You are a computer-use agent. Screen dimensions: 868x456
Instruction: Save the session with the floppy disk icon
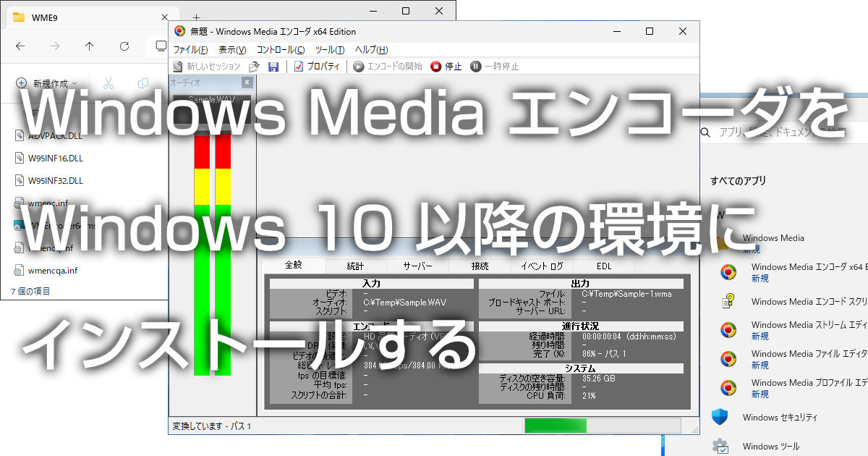(273, 66)
